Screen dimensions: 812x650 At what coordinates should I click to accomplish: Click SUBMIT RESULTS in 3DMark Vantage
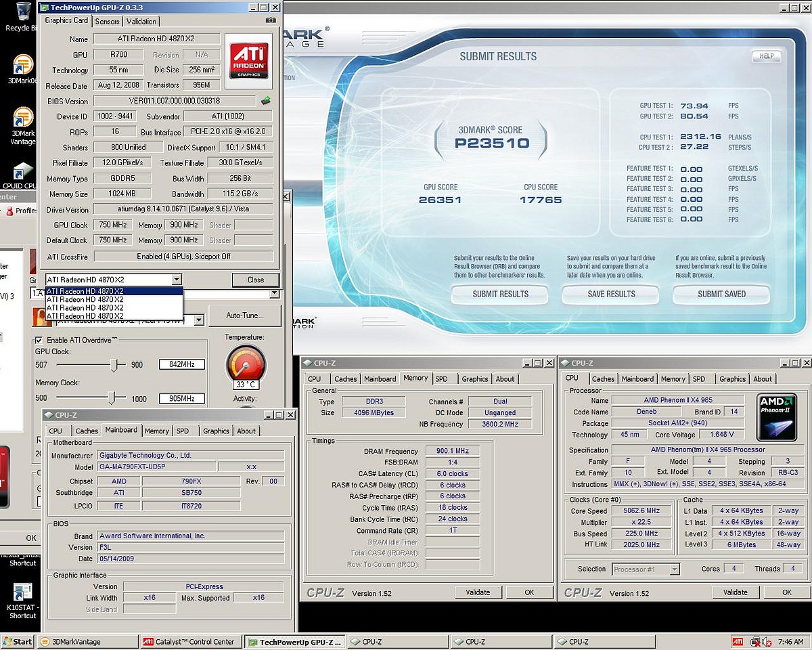501,294
